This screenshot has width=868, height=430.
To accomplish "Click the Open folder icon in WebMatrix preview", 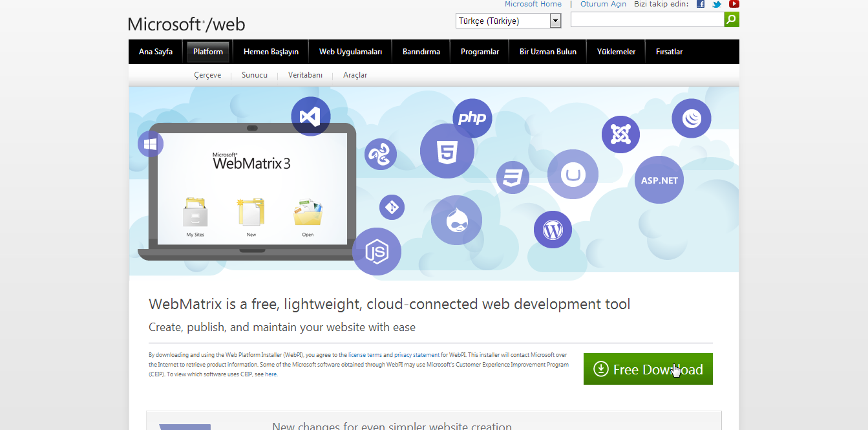I will 308,211.
